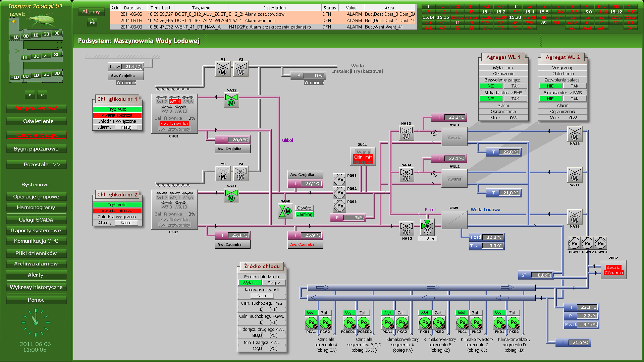Viewport: 644px width, 362px height.
Task: Select valve NA38
Action: 575,134
